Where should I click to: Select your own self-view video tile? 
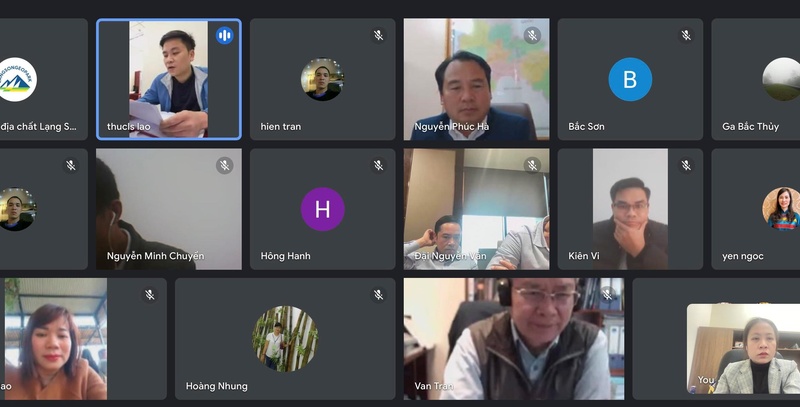[743, 349]
